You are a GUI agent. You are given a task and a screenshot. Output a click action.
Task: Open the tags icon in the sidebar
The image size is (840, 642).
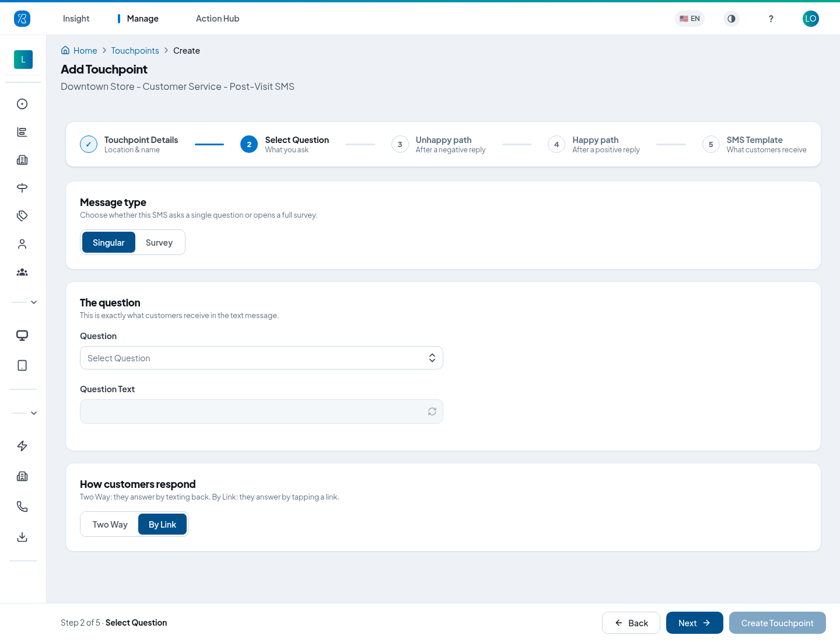pyautogui.click(x=22, y=216)
